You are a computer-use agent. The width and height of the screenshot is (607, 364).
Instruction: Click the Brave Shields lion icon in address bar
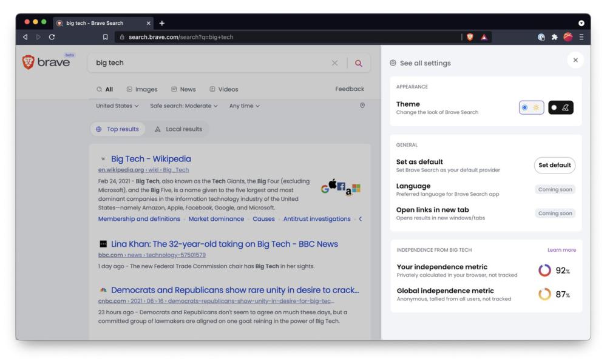(x=470, y=37)
